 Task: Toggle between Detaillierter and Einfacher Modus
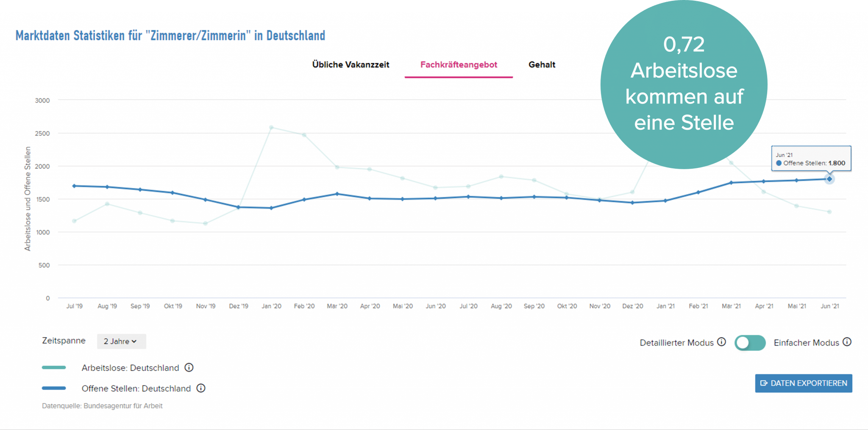(x=750, y=342)
